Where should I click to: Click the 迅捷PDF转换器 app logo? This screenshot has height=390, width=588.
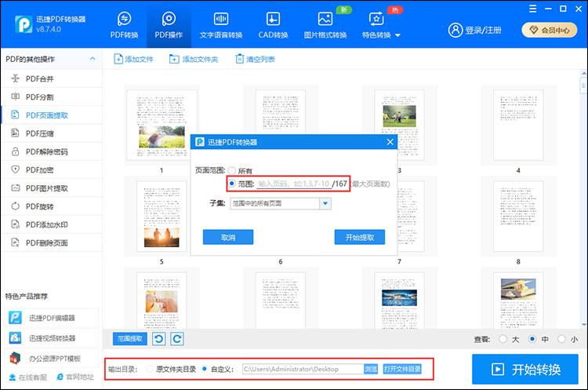click(24, 24)
